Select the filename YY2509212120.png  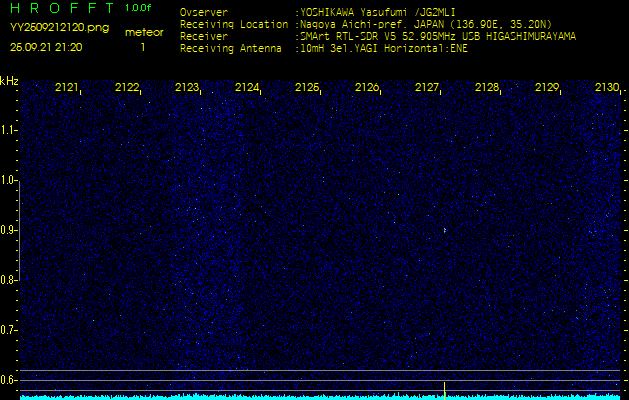59,28
